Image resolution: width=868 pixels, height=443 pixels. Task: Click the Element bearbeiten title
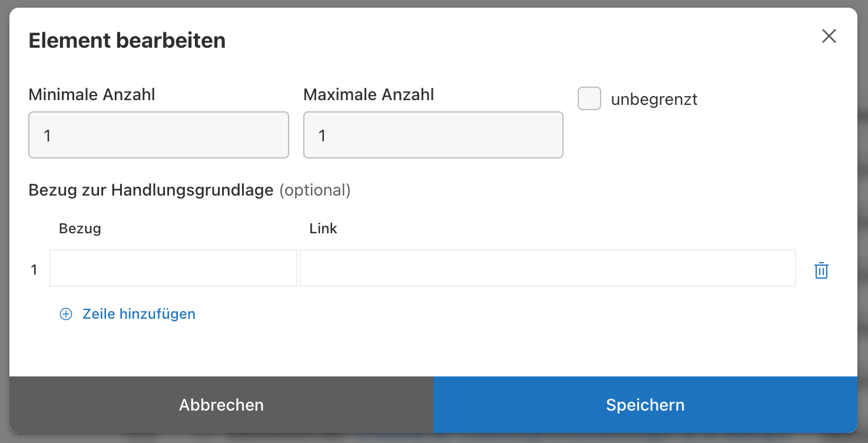tap(127, 41)
